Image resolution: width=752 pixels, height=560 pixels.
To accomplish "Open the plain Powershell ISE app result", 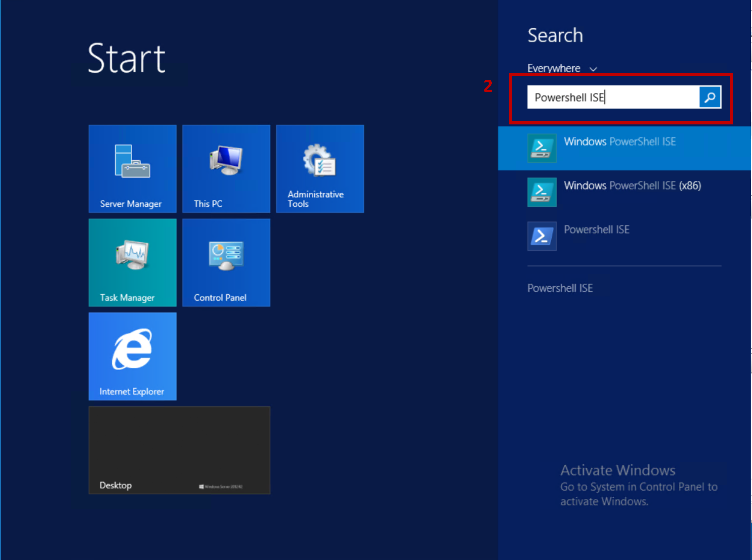I will [x=624, y=236].
